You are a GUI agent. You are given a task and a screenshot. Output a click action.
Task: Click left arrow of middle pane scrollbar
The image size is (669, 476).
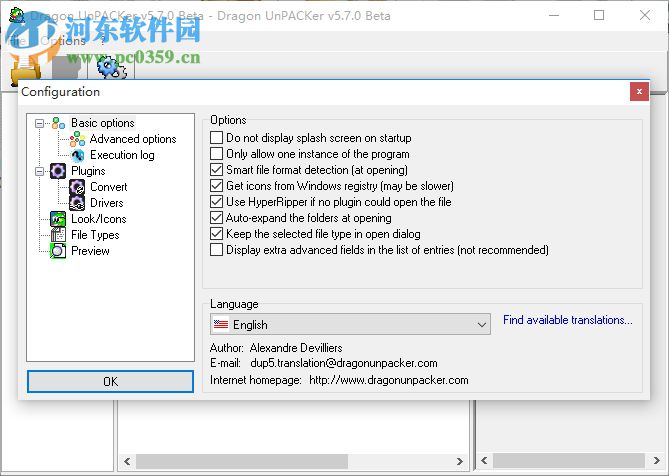[x=127, y=461]
